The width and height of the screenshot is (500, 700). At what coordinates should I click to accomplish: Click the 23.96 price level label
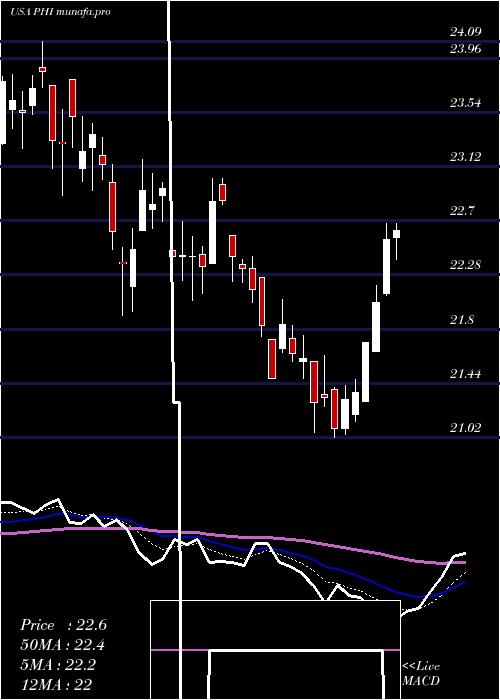[465, 49]
